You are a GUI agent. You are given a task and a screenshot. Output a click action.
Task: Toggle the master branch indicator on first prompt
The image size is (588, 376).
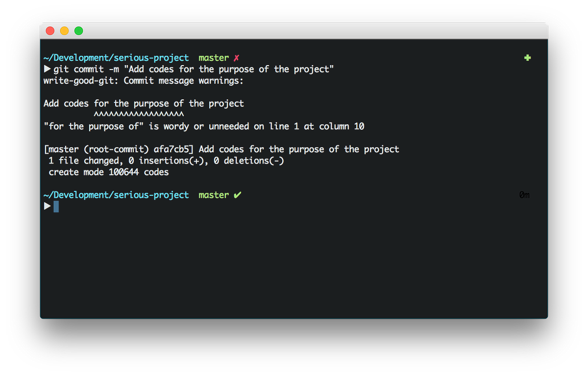(214, 57)
